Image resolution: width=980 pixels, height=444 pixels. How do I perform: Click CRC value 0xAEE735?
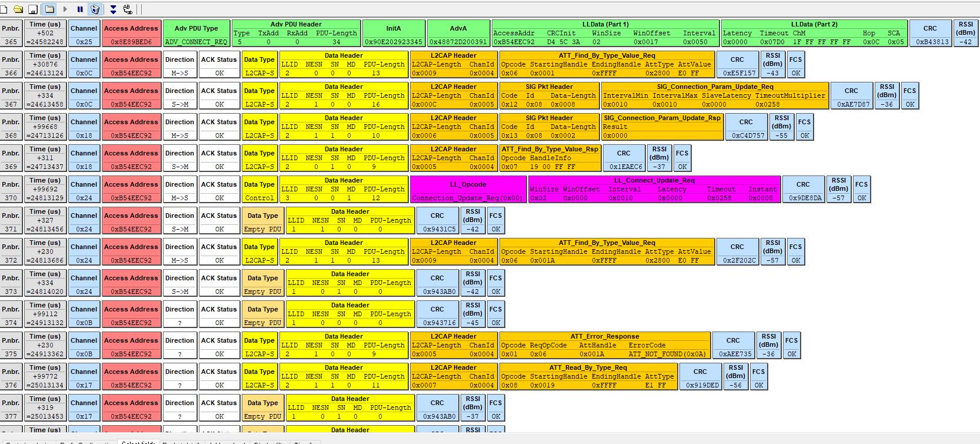[x=733, y=345]
